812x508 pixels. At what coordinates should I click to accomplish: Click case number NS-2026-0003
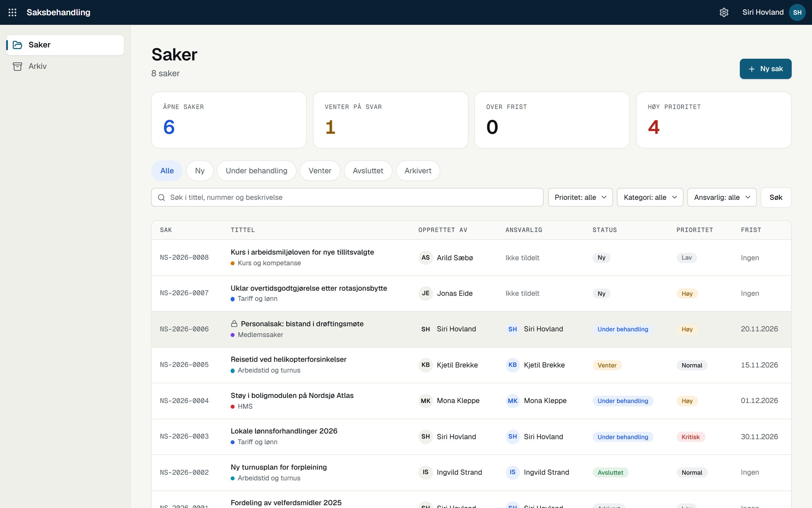click(x=184, y=437)
